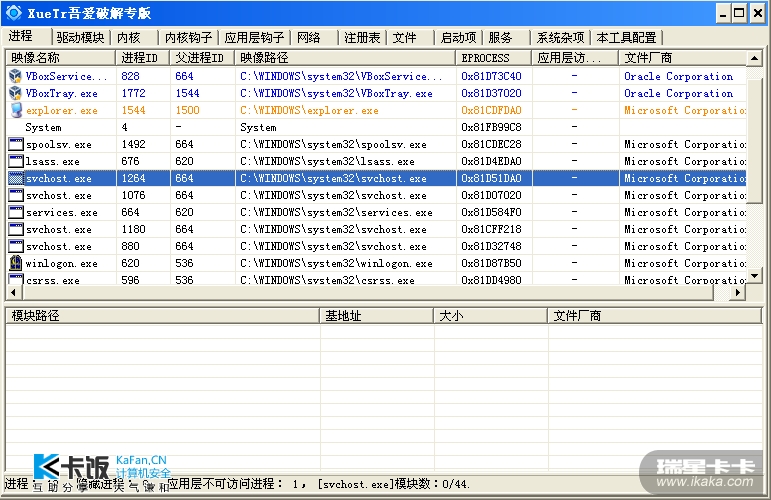This screenshot has height=500, width=771.
Task: Click the lsass.exe process icon
Action: 15,161
